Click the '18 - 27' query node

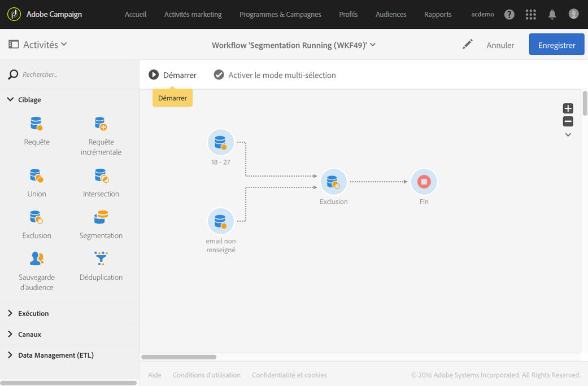coord(220,142)
